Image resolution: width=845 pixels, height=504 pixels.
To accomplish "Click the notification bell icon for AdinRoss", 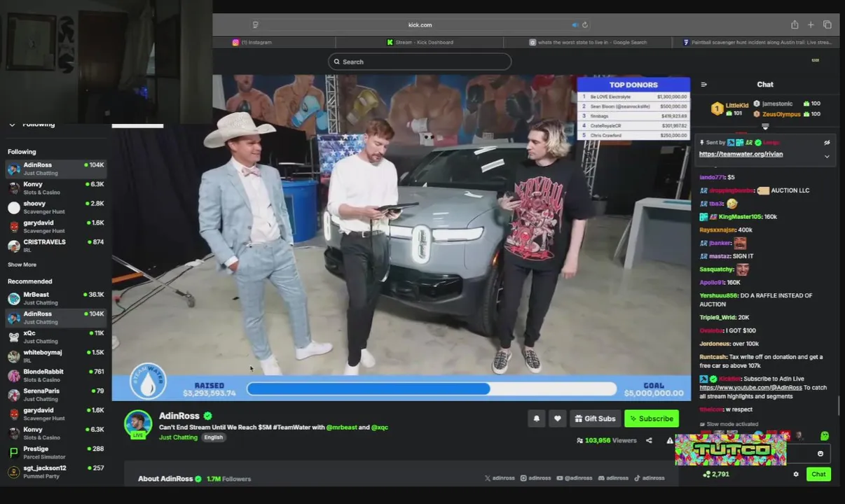I will coord(537,419).
